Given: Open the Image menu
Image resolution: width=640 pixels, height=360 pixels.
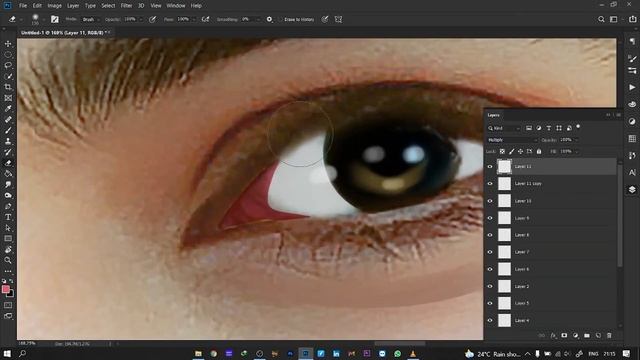Looking at the screenshot, I should (54, 6).
